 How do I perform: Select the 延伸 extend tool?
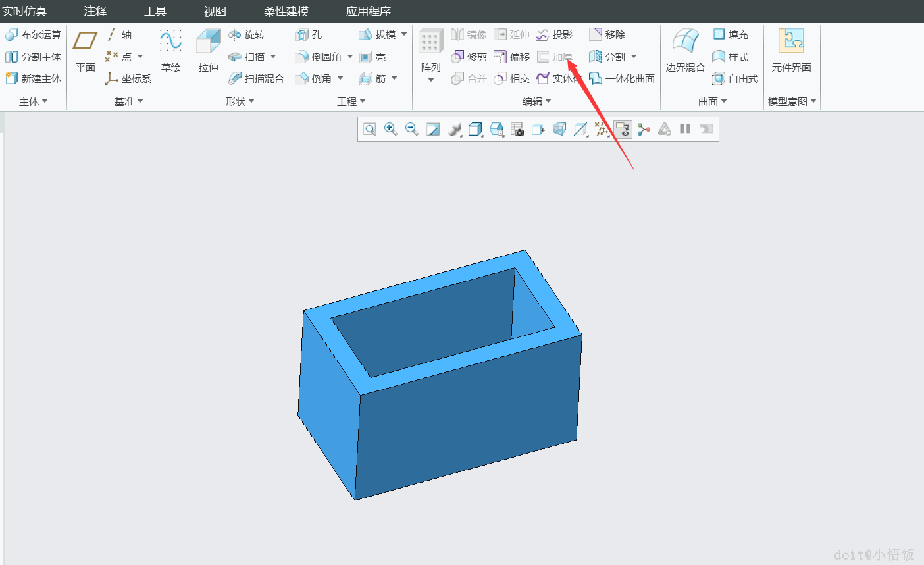(511, 34)
